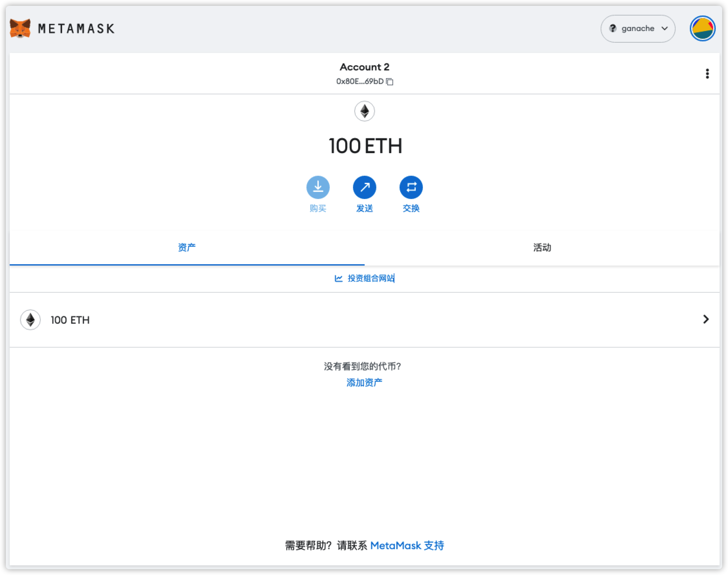Click the ETH icon in the asset list
Image resolution: width=728 pixels, height=575 pixels.
[30, 320]
